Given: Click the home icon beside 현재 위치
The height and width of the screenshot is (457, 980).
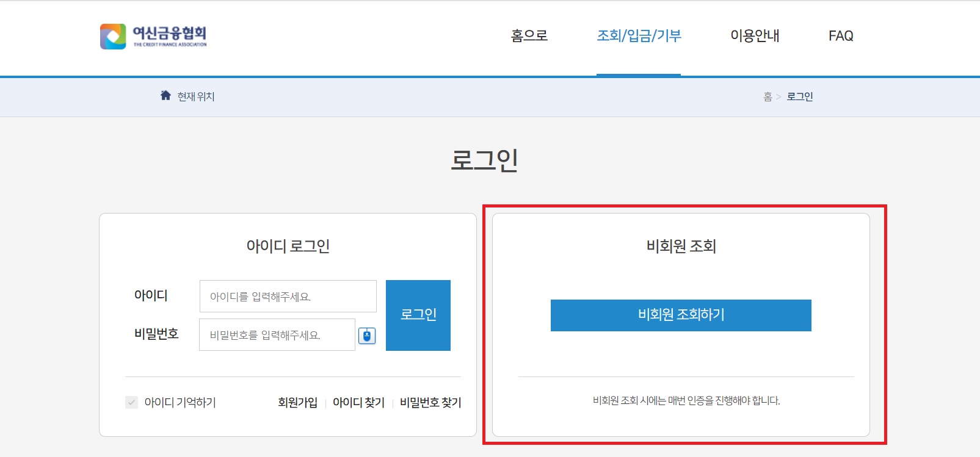Looking at the screenshot, I should 165,95.
